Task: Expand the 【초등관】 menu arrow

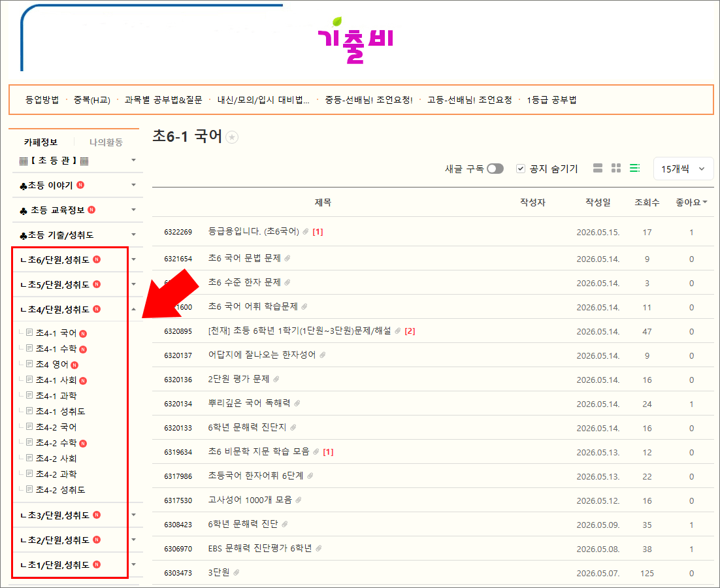Action: (134, 160)
